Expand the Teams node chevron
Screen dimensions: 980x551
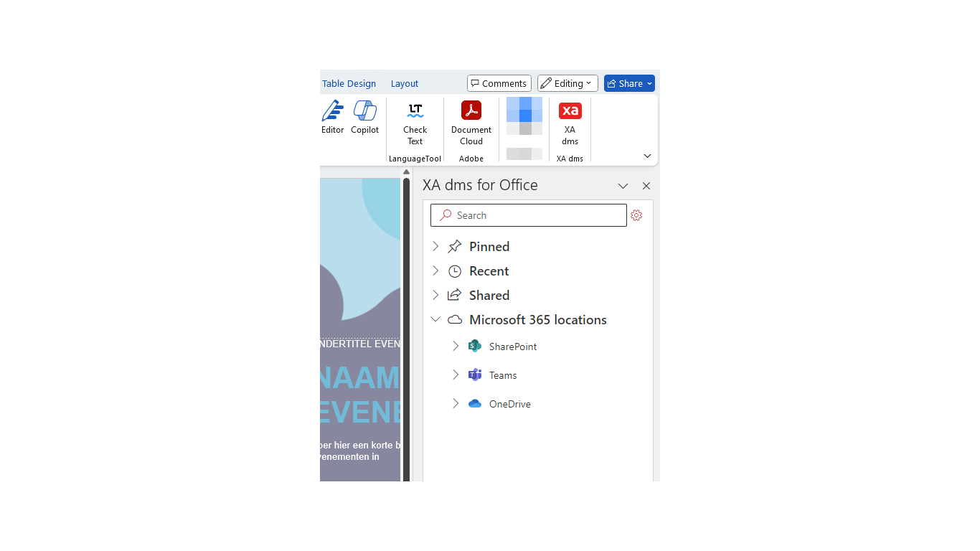[x=456, y=375]
